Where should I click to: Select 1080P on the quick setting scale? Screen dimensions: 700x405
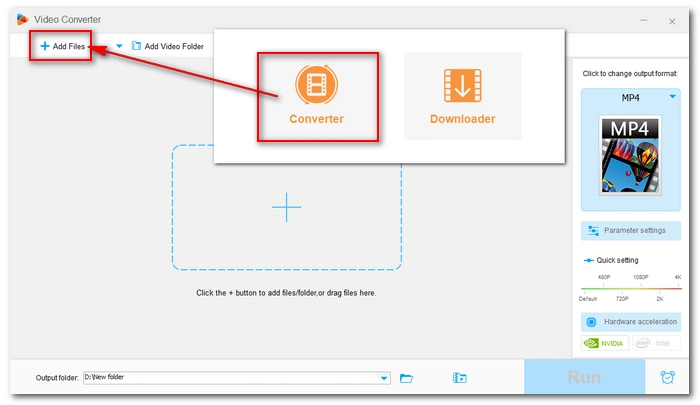[x=641, y=277]
